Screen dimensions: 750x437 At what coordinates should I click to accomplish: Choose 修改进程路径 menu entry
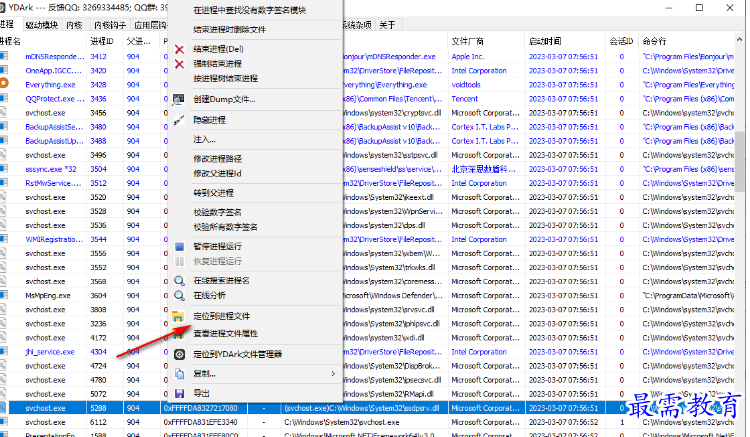pyautogui.click(x=218, y=159)
